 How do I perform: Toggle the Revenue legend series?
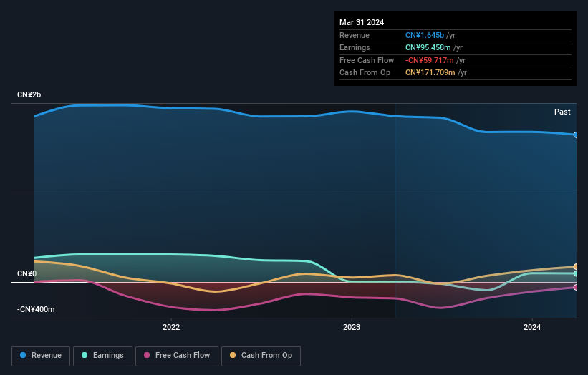[41, 356]
